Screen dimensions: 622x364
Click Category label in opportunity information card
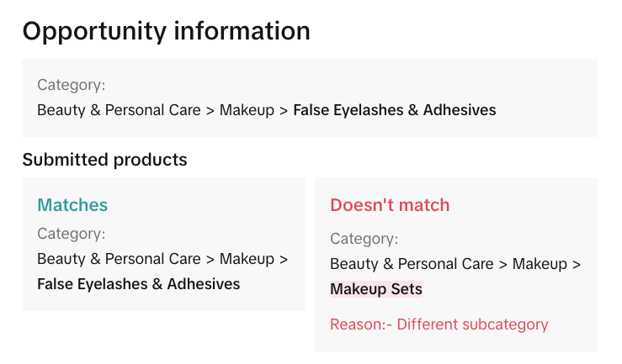click(72, 85)
